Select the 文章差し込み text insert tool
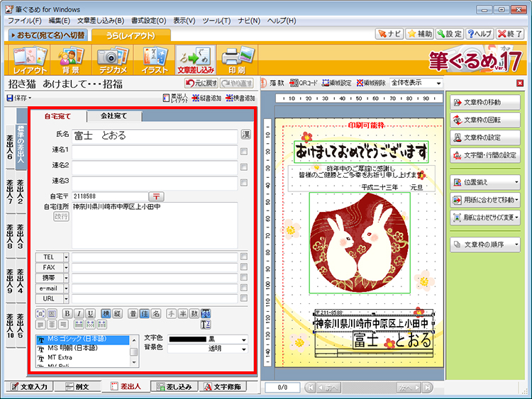 (x=196, y=60)
